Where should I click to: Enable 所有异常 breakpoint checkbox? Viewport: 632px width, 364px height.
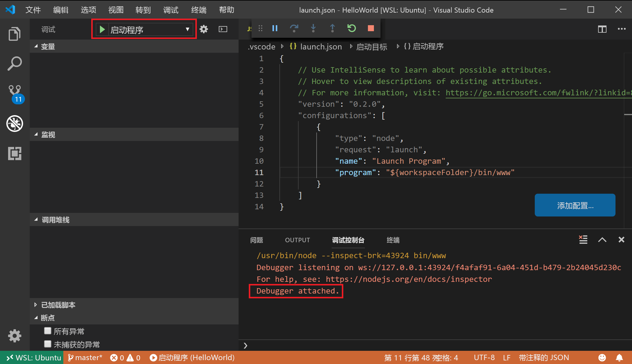pyautogui.click(x=48, y=331)
